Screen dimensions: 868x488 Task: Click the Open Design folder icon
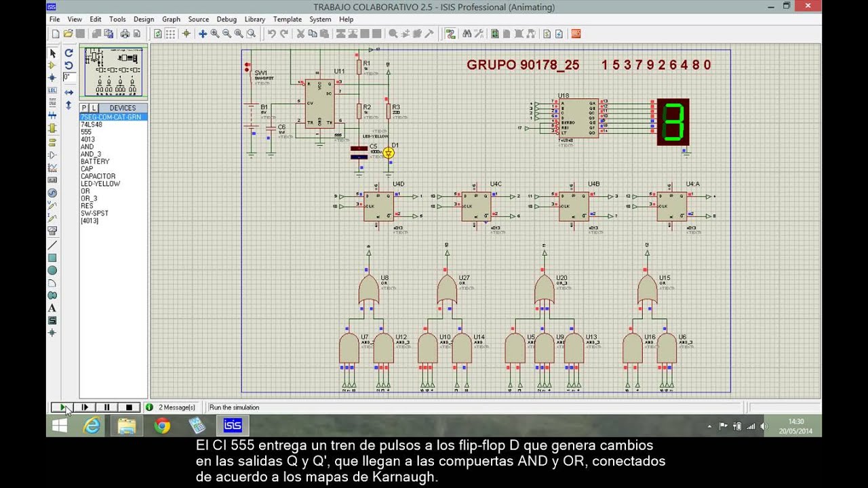point(68,33)
